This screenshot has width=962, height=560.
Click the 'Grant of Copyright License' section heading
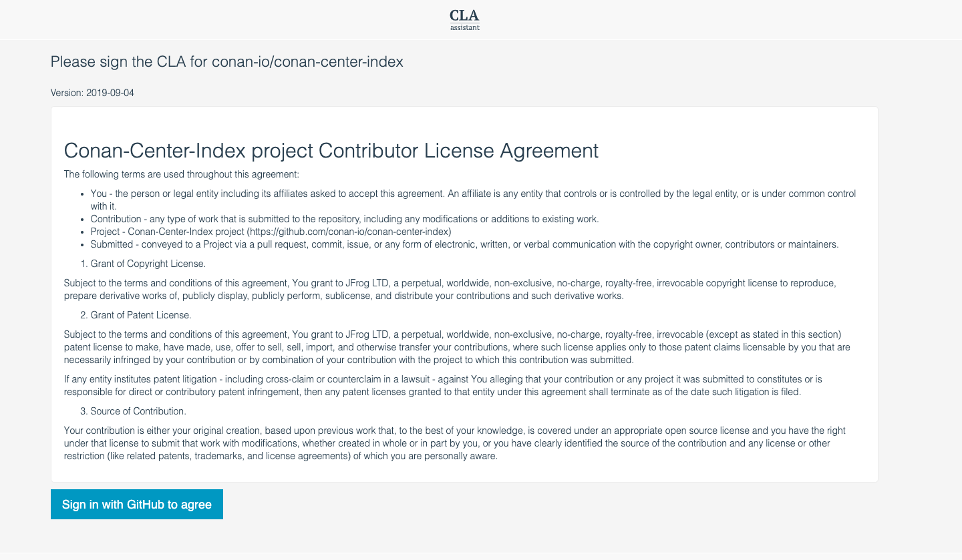click(x=147, y=264)
